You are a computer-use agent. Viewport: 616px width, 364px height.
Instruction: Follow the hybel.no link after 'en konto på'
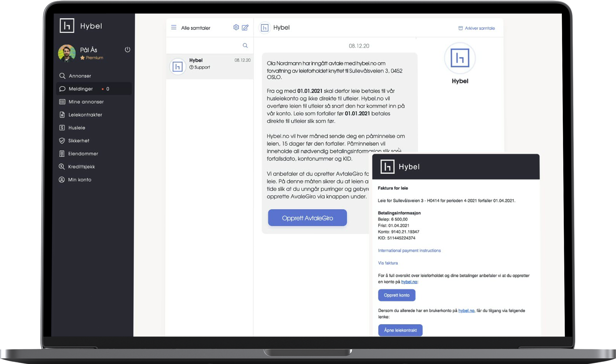click(x=409, y=282)
